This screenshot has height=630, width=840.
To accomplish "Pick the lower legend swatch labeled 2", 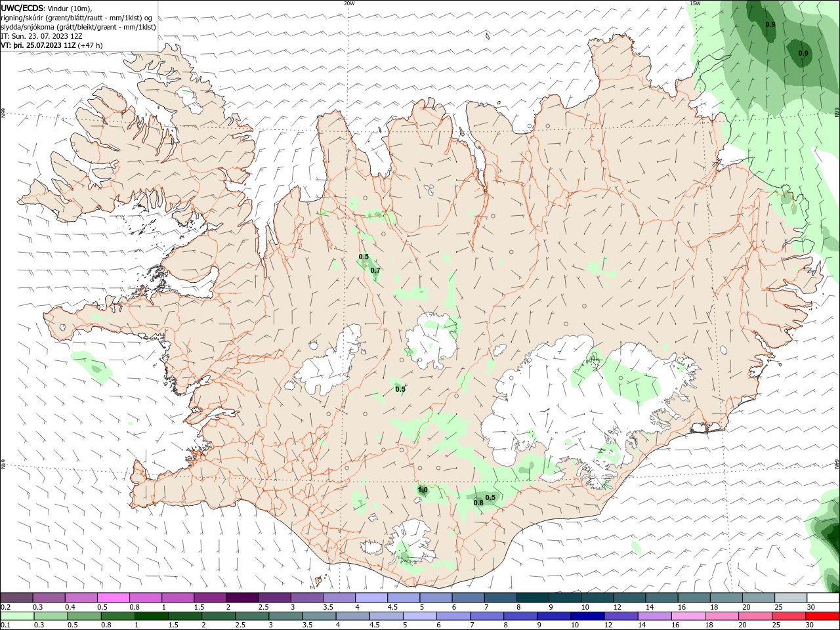I will [219, 616].
